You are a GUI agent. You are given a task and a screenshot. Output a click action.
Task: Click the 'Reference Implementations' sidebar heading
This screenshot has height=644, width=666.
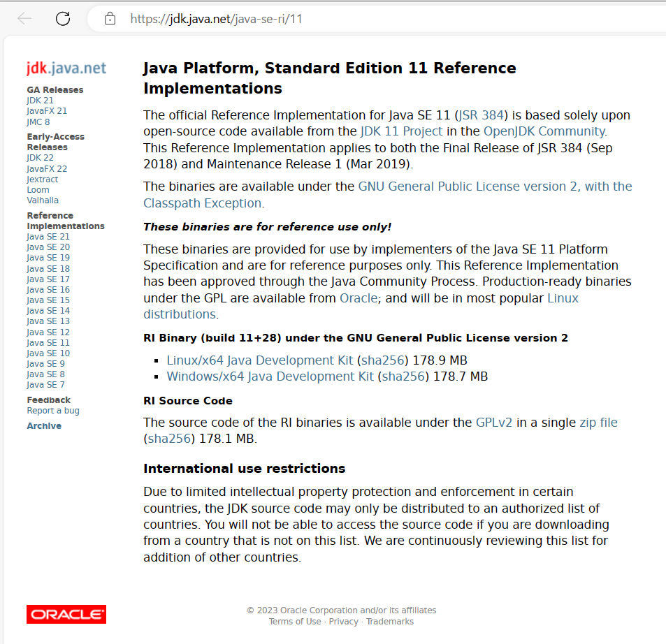pos(66,221)
